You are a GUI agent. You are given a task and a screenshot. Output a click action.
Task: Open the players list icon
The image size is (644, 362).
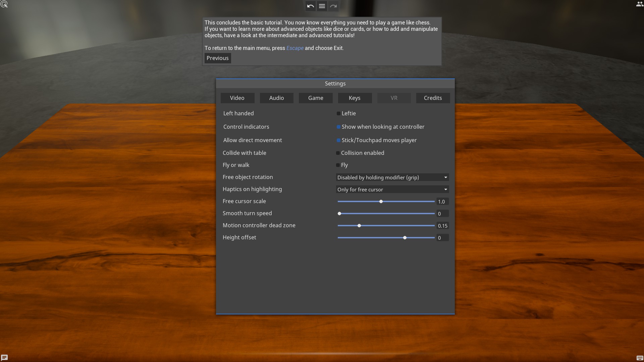[x=639, y=4]
